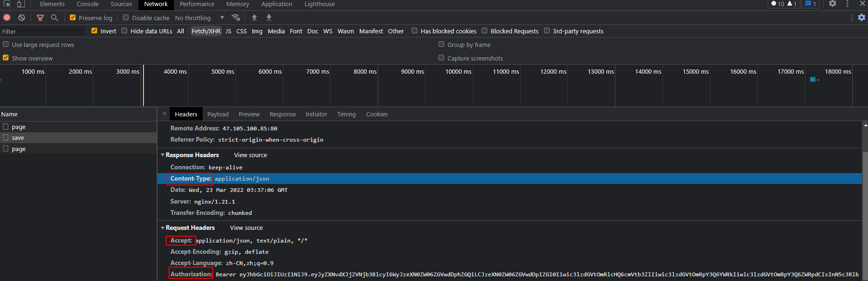Open the Application tab
This screenshot has height=281, width=868.
tap(277, 4)
